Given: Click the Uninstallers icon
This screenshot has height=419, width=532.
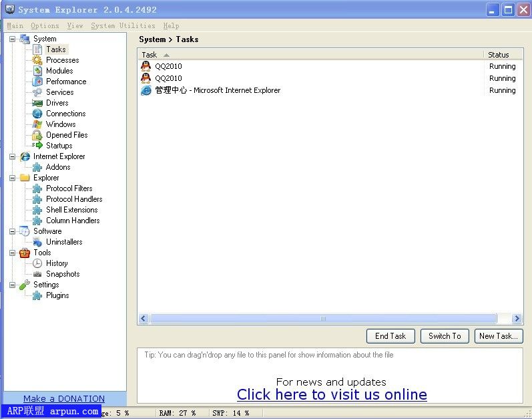Looking at the screenshot, I should tap(37, 242).
